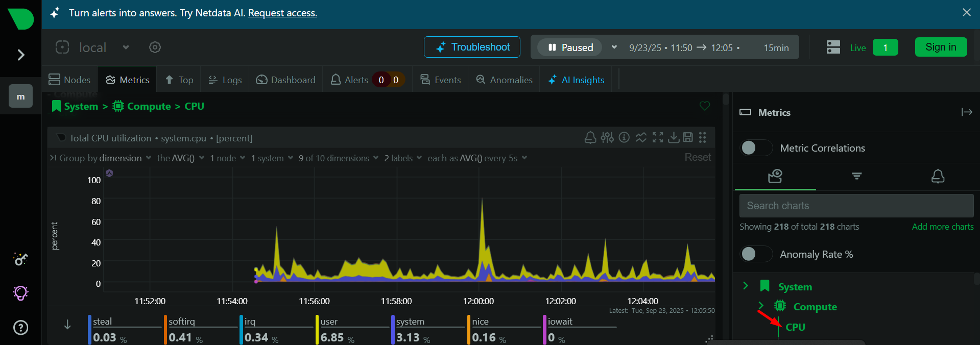Switch to the Logs tab
This screenshot has width=980, height=345.
click(x=225, y=80)
